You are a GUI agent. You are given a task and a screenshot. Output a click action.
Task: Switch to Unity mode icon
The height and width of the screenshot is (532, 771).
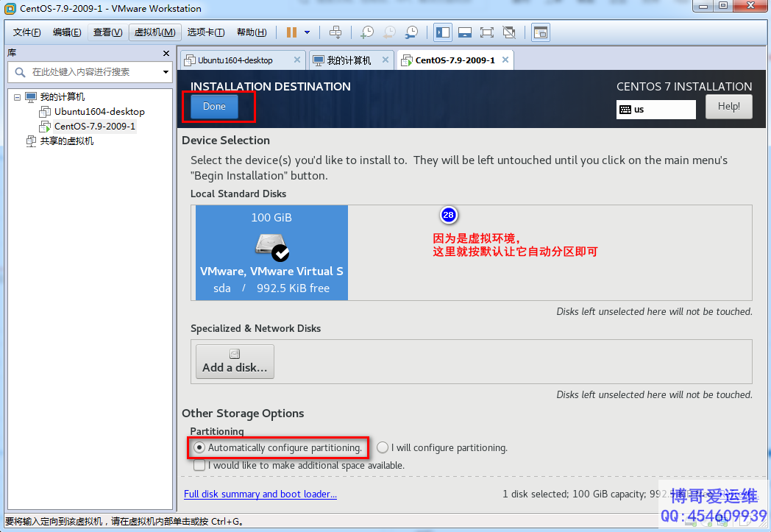[x=509, y=32]
